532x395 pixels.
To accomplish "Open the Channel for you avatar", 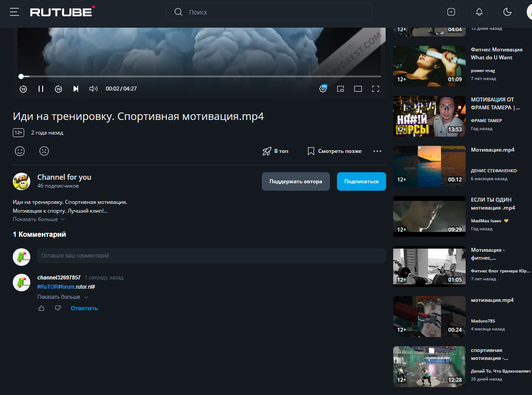I will point(22,181).
